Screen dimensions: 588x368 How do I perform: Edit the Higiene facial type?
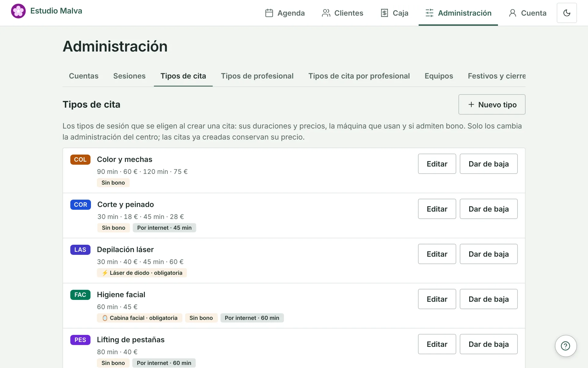tap(437, 299)
